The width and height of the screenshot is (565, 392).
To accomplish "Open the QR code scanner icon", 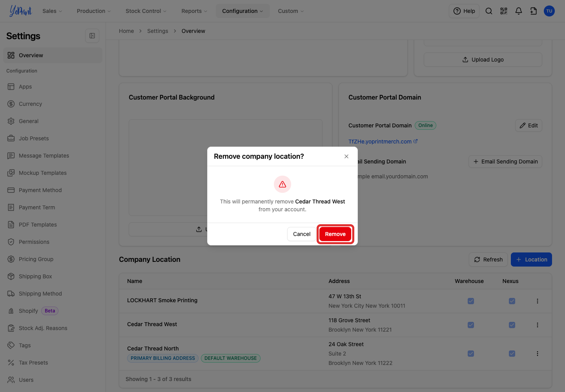I will click(504, 11).
